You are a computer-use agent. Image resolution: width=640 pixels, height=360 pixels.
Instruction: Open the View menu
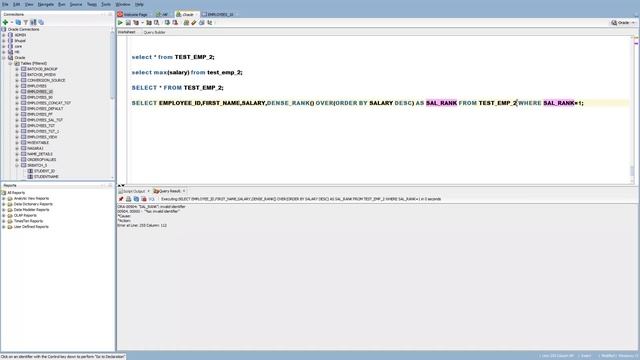29,4
